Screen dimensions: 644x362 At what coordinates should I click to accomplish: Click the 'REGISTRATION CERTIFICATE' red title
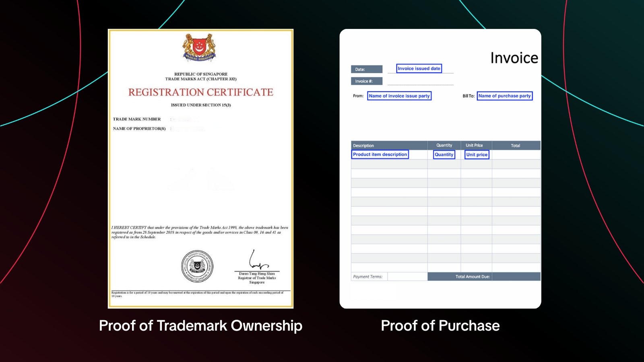pyautogui.click(x=201, y=93)
